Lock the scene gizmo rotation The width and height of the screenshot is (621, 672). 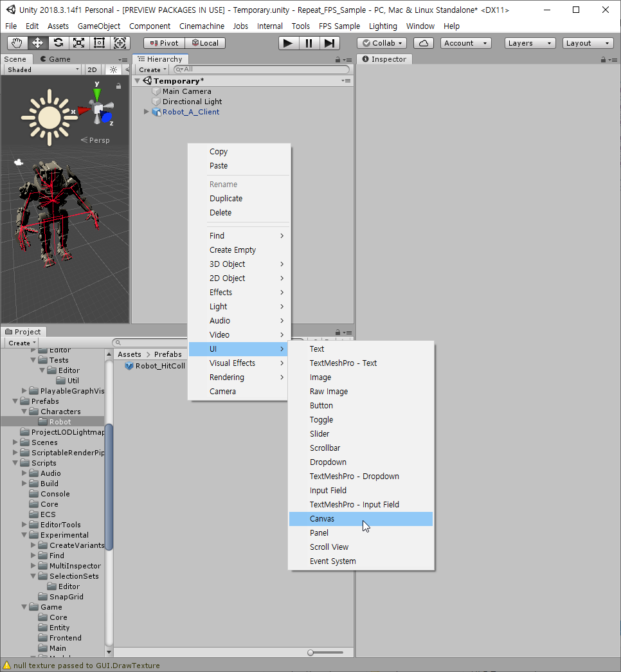coord(119,86)
